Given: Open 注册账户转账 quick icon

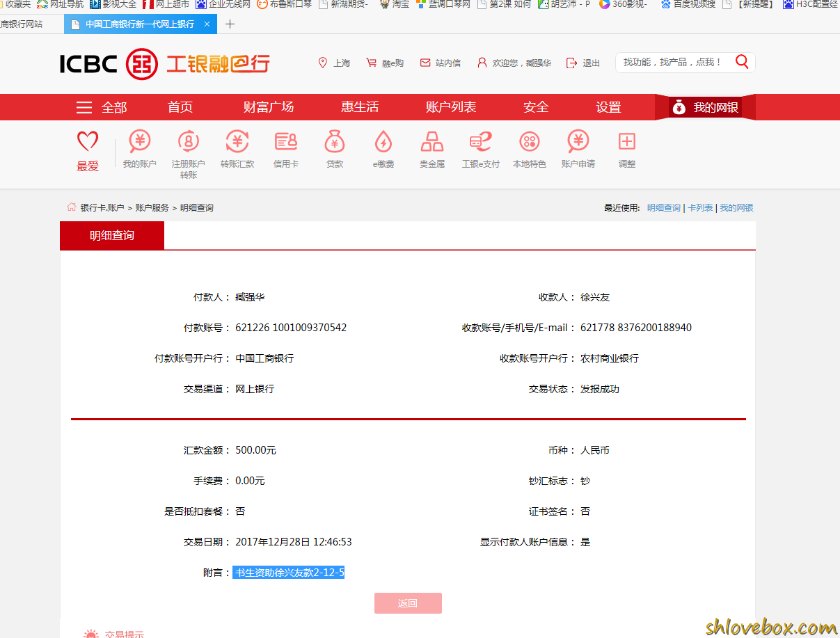Looking at the screenshot, I should (189, 154).
